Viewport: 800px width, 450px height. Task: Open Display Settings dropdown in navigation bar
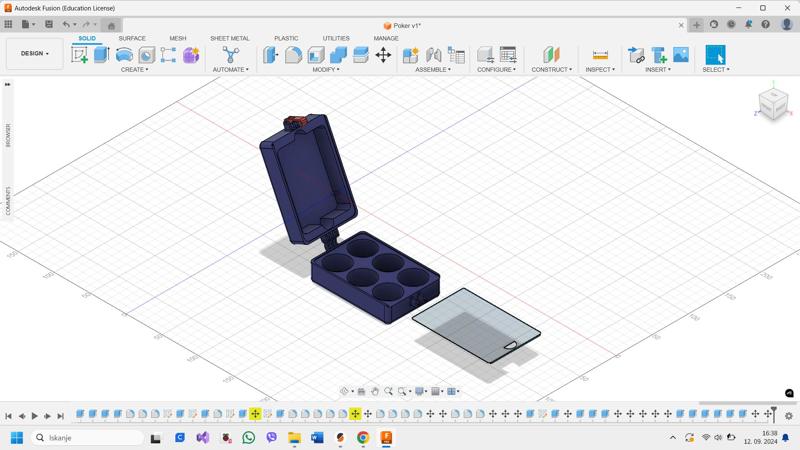click(x=421, y=391)
